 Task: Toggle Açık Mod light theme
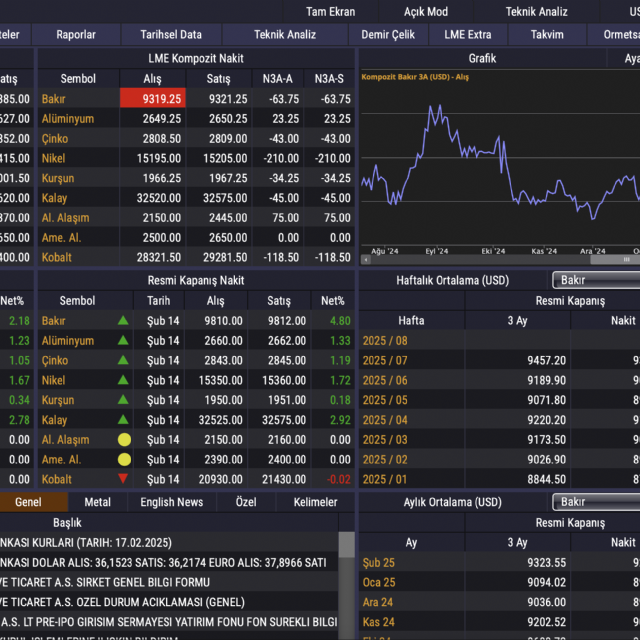coord(426,11)
